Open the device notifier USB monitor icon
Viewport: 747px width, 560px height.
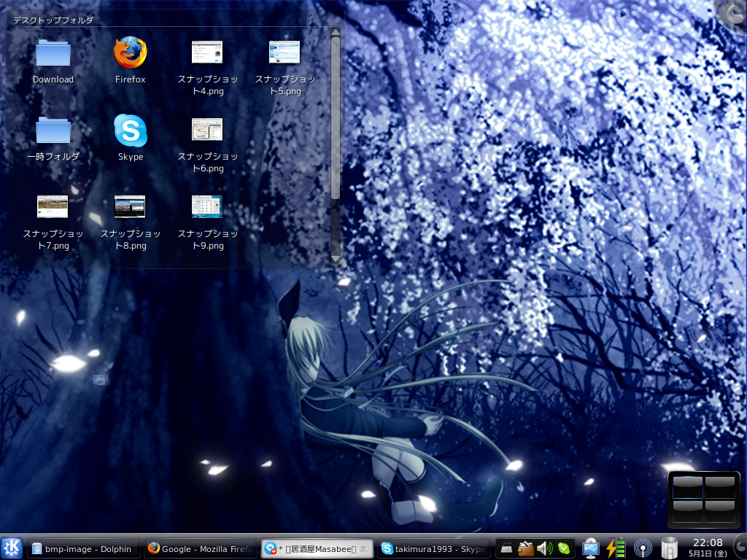tap(590, 548)
